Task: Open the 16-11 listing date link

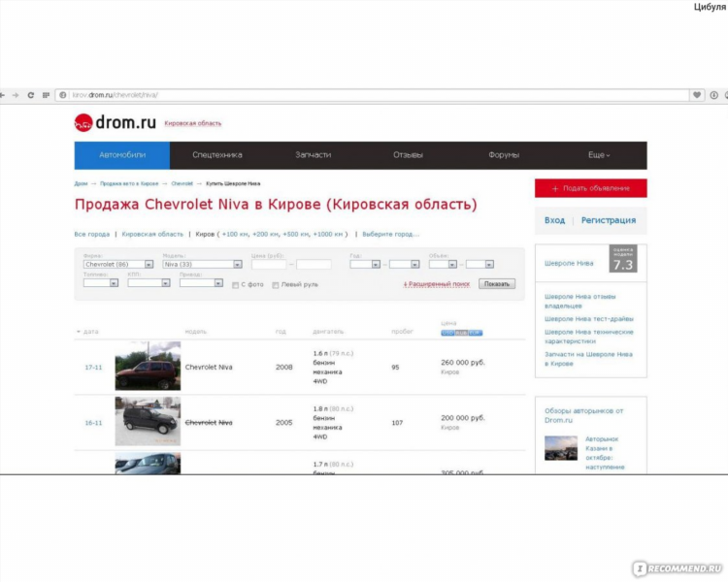Action: coord(93,423)
